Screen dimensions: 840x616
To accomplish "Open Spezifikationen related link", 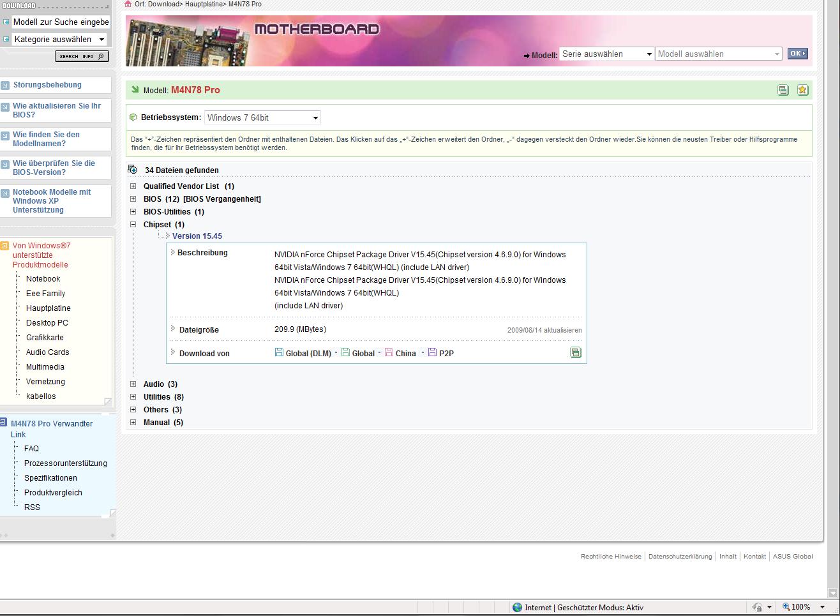I will (50, 478).
